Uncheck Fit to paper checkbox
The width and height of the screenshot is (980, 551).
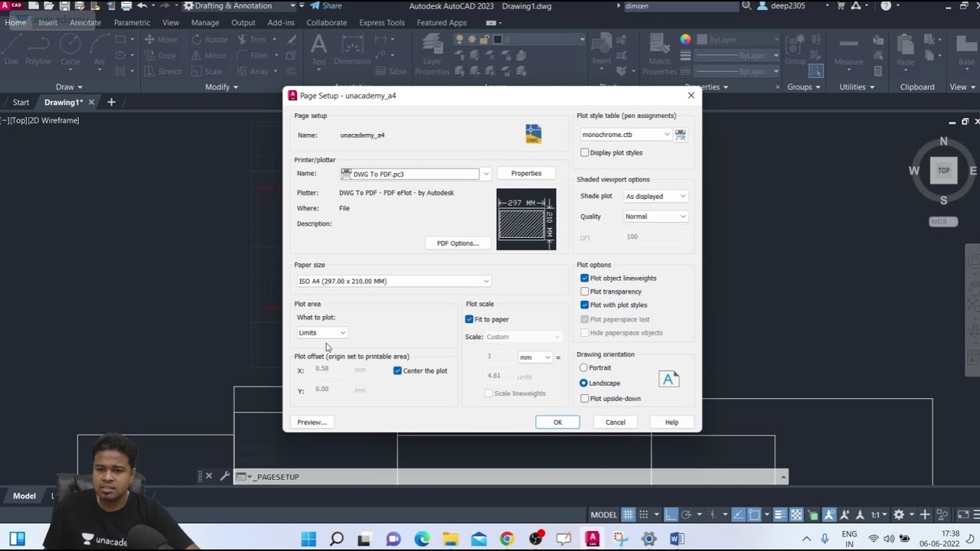[469, 319]
